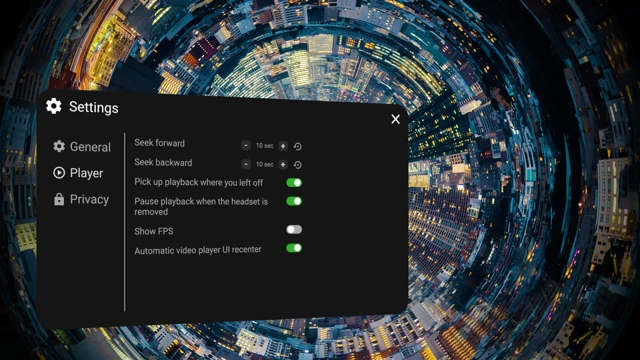640x360 pixels.
Task: Turn off Automatic video player UI recenter
Action: 294,248
